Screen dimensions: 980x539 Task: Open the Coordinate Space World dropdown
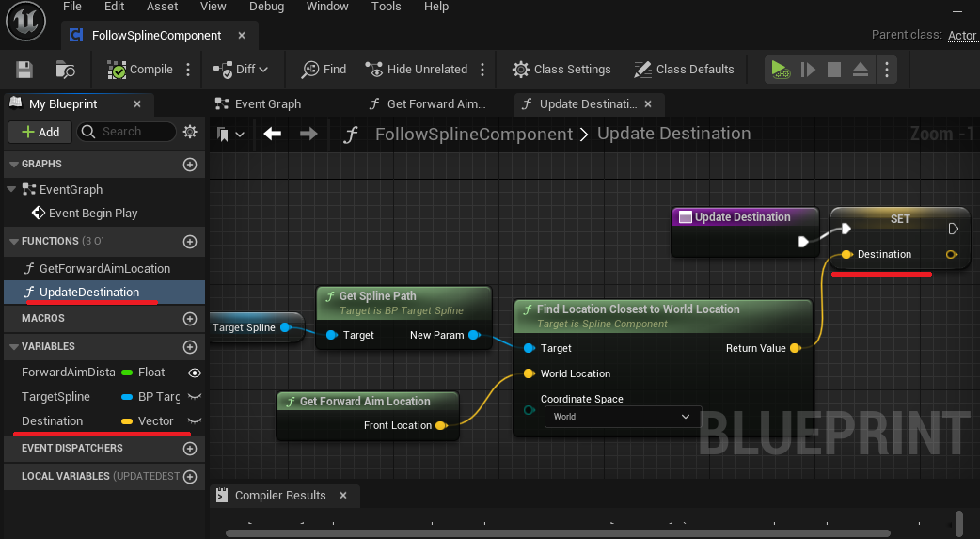(x=624, y=417)
